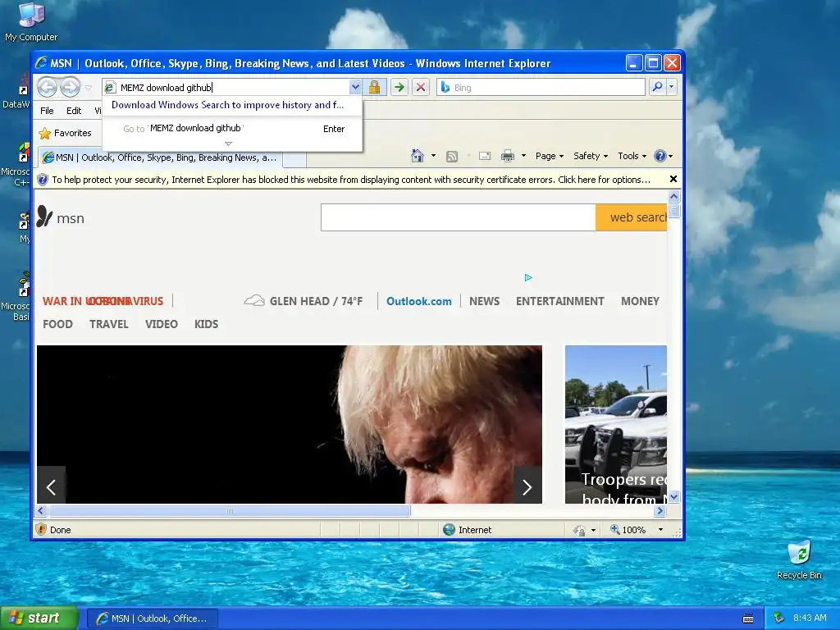The height and width of the screenshot is (630, 840).
Task: Click the RSS feeds icon
Action: click(452, 157)
